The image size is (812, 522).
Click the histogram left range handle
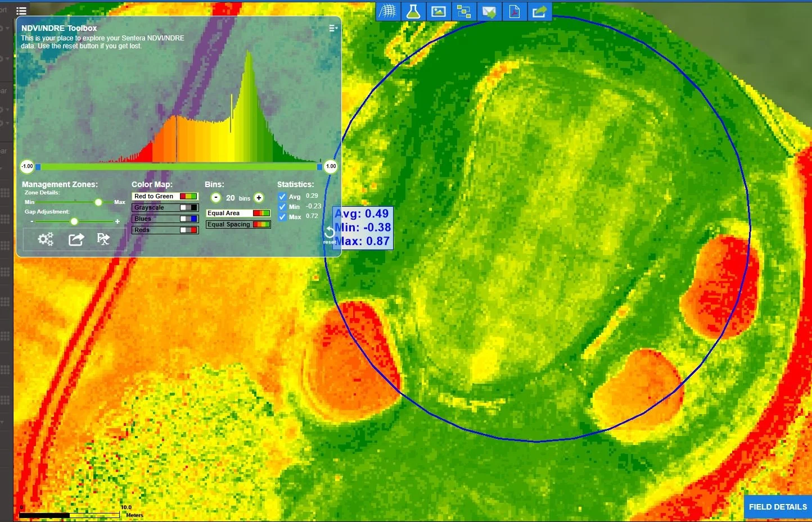point(38,167)
